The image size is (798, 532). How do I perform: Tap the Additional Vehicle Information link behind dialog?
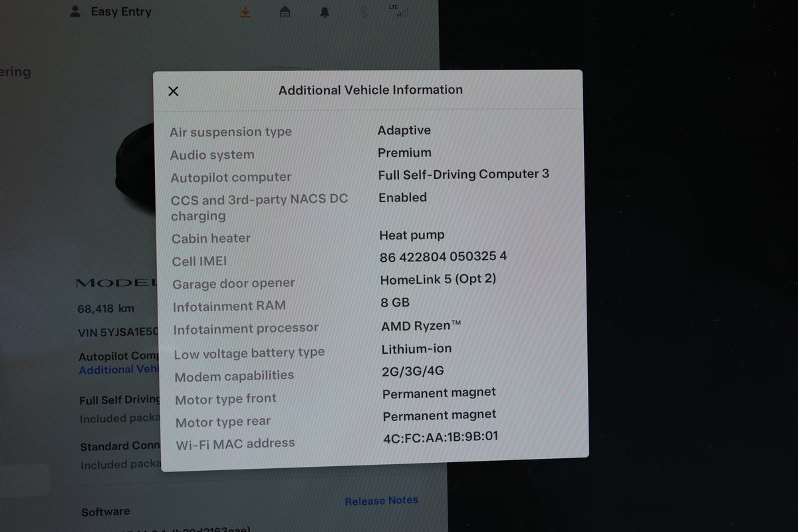pos(118,370)
